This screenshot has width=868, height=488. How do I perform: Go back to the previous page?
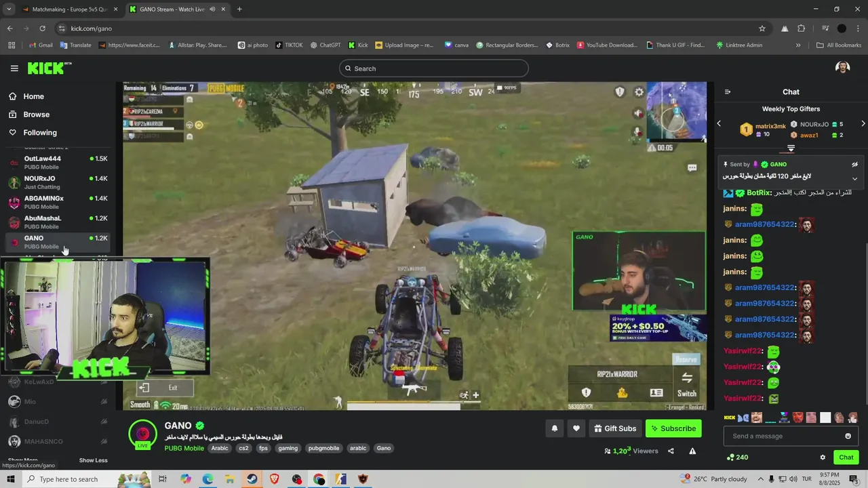9,28
